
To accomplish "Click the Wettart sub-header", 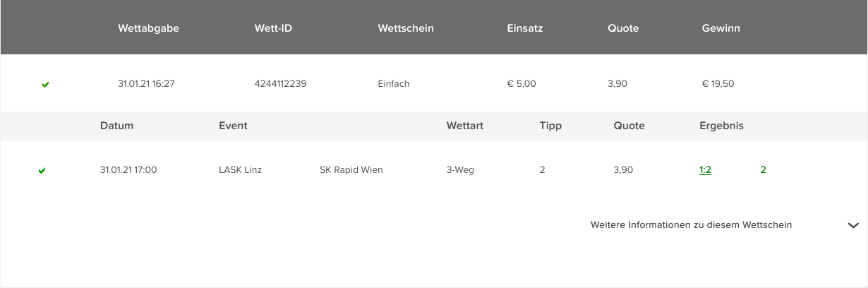I will coord(465,126).
